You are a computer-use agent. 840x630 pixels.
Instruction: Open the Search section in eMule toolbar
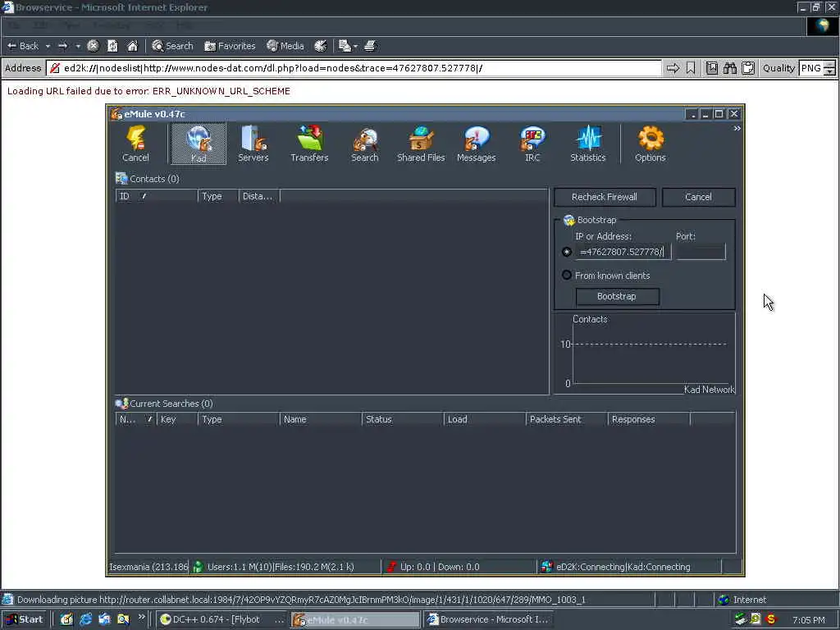[365, 144]
